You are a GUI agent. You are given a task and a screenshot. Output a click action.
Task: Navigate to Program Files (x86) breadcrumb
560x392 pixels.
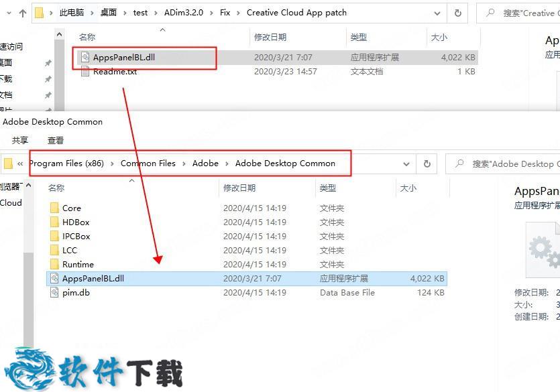(x=66, y=164)
